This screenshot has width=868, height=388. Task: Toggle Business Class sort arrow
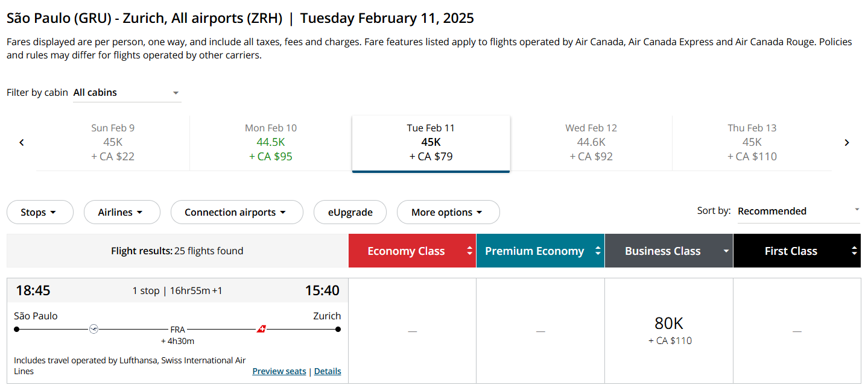click(726, 251)
